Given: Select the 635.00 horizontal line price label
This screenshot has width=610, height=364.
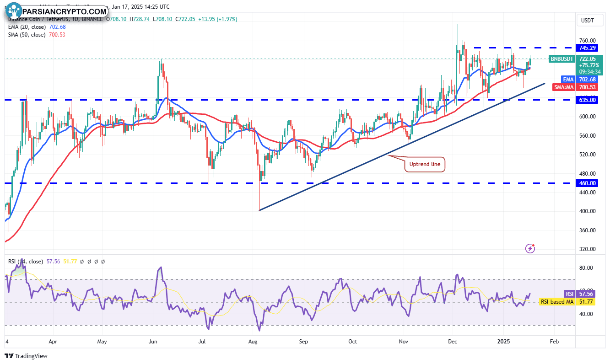Looking at the screenshot, I should pos(587,100).
